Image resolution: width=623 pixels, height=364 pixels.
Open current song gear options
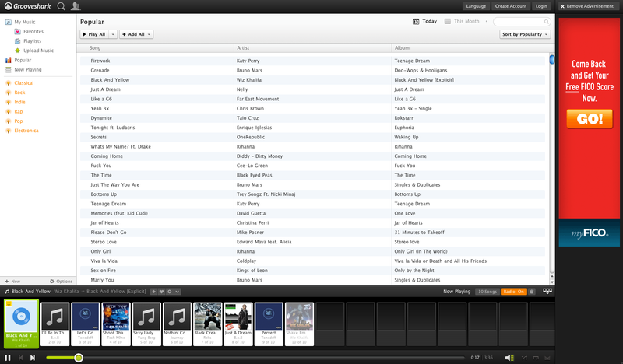point(170,292)
